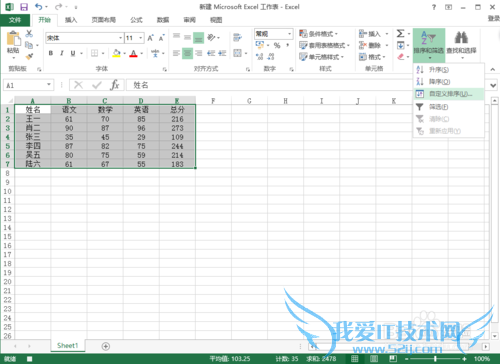500x364 pixels.
Task: Toggle top vertical alignment
Action: [176, 37]
